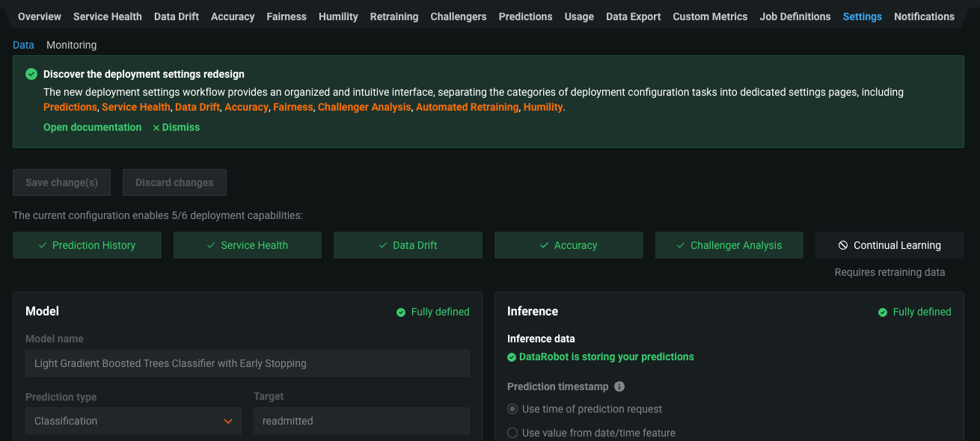Click the Challenger Analysis capability checkmark
The image size is (980, 441).
click(681, 245)
